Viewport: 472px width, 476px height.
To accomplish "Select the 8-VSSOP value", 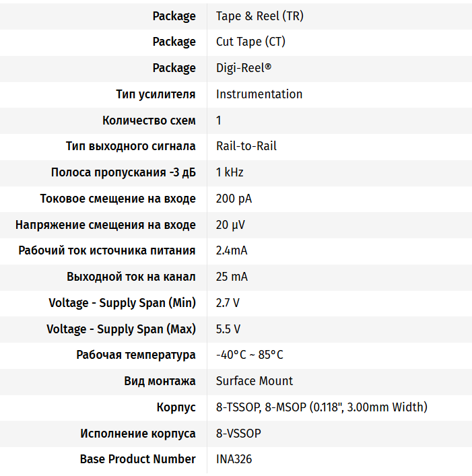I will 238,434.
